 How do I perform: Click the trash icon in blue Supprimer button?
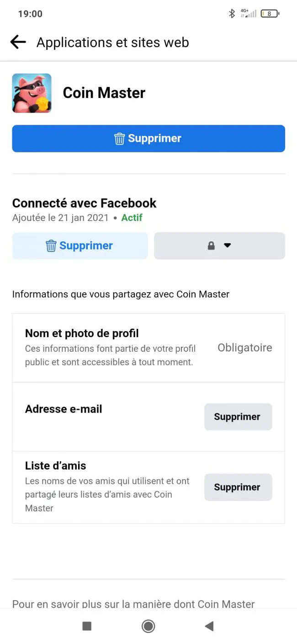(x=119, y=139)
